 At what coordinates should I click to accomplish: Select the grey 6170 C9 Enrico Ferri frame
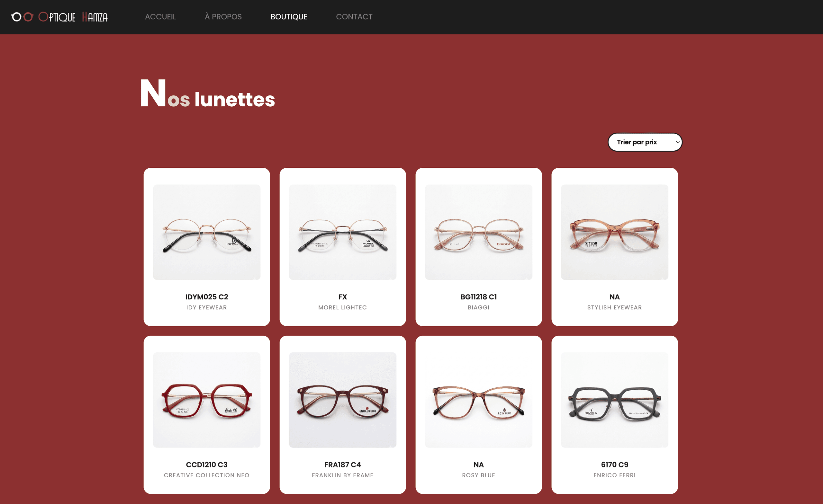tap(614, 400)
